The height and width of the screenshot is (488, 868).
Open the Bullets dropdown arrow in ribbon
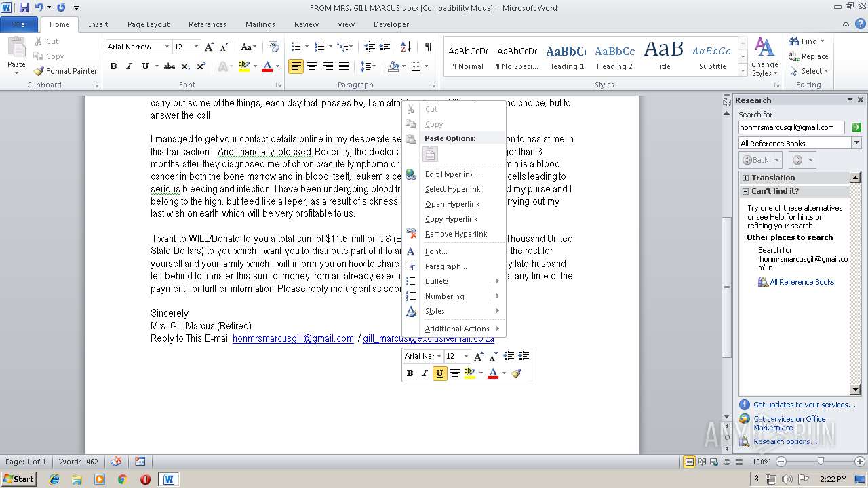point(307,47)
